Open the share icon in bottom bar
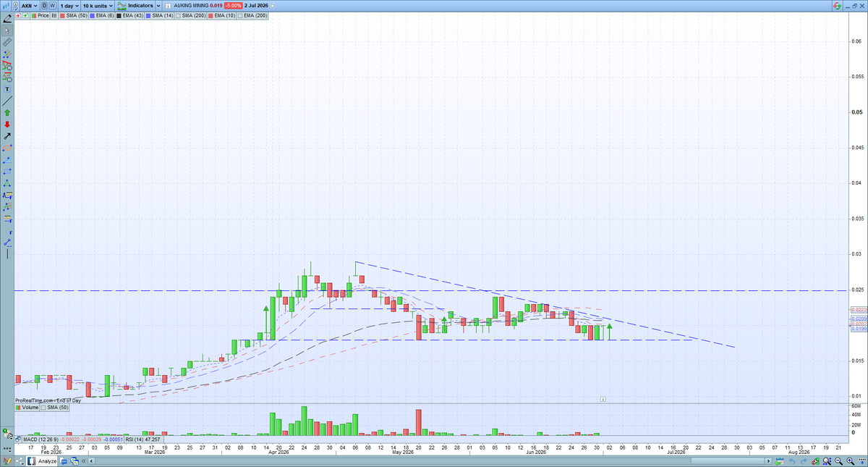The image size is (868, 467). (20, 460)
